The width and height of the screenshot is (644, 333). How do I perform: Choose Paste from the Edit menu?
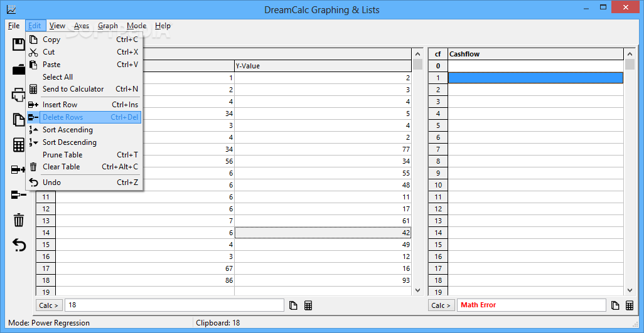pos(85,65)
